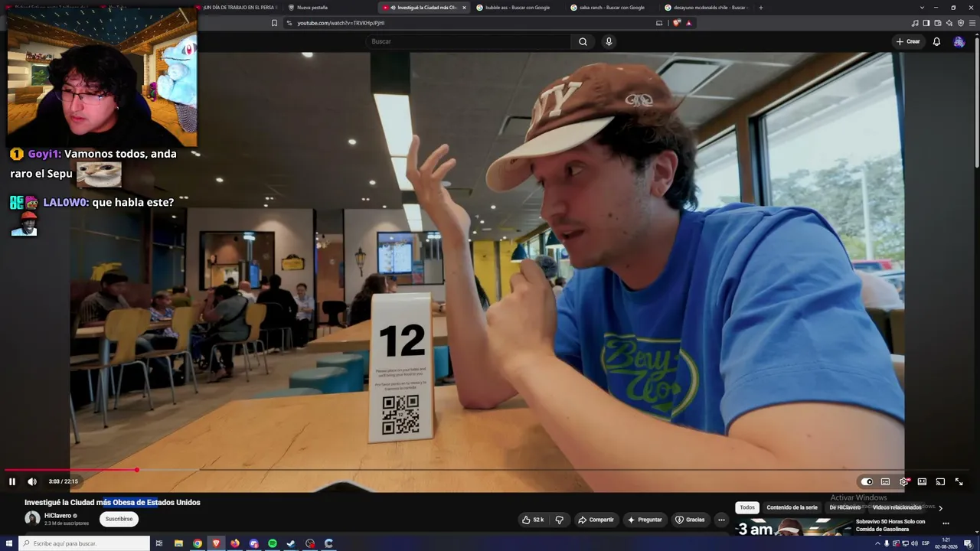980x551 pixels.
Task: Open the player settings gear
Action: pos(903,481)
